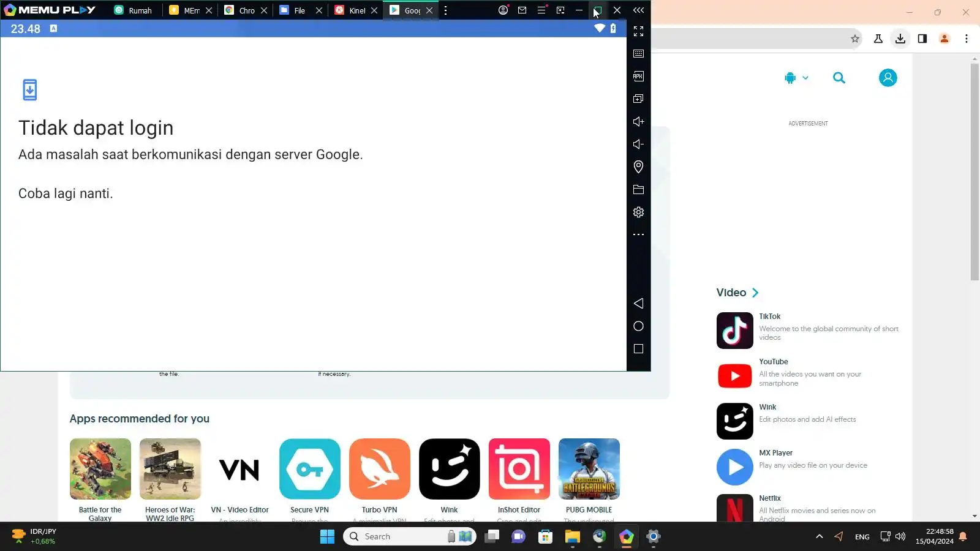This screenshot has width=980, height=551.
Task: Open MEmu mail messages icon
Action: [x=522, y=10]
